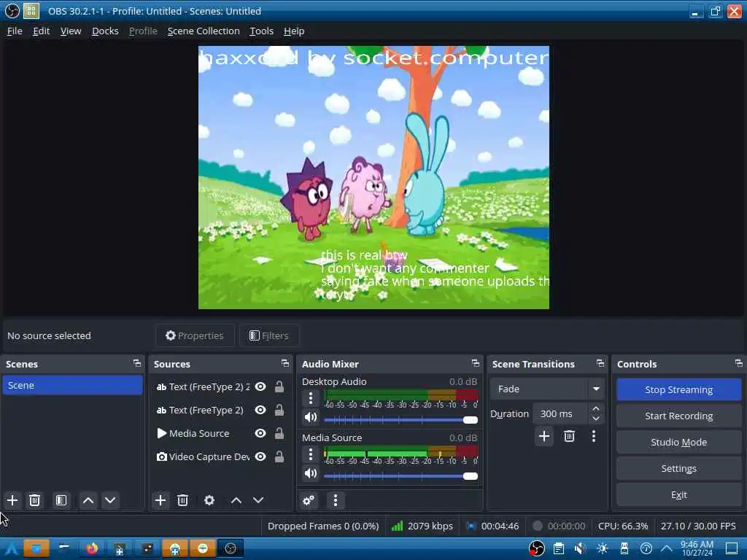Click Filters button under preview
The width and height of the screenshot is (747, 560).
[x=269, y=335]
